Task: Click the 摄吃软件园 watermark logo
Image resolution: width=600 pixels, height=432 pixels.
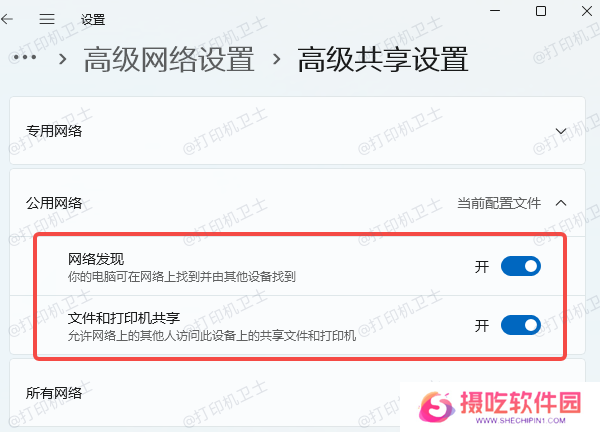Action: click(500, 407)
